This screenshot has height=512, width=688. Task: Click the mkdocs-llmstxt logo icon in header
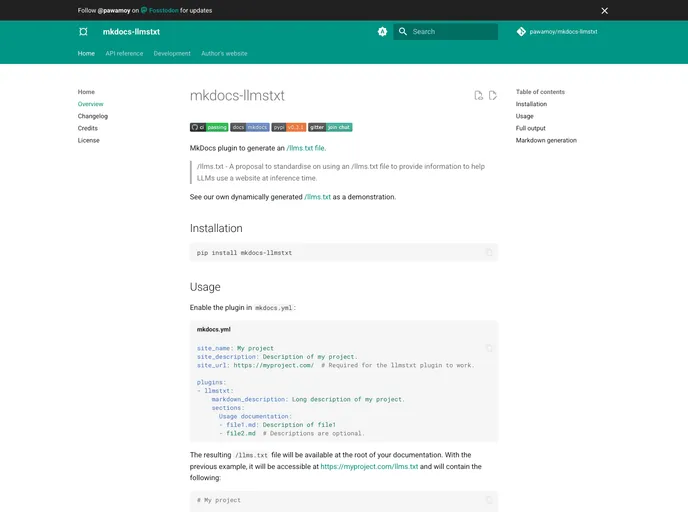tap(83, 32)
